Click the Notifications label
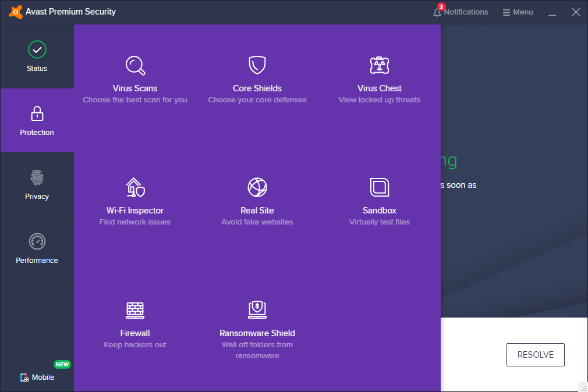The width and height of the screenshot is (588, 392). pyautogui.click(x=466, y=12)
